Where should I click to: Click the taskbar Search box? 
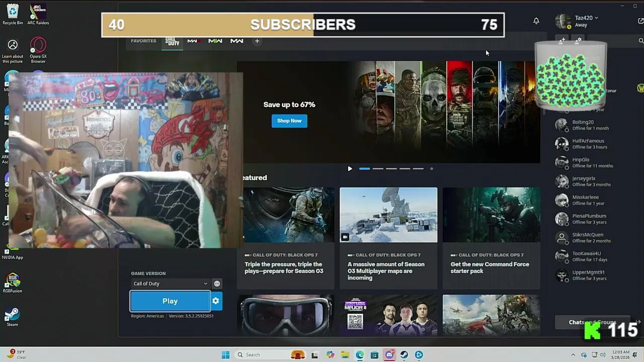point(270,355)
